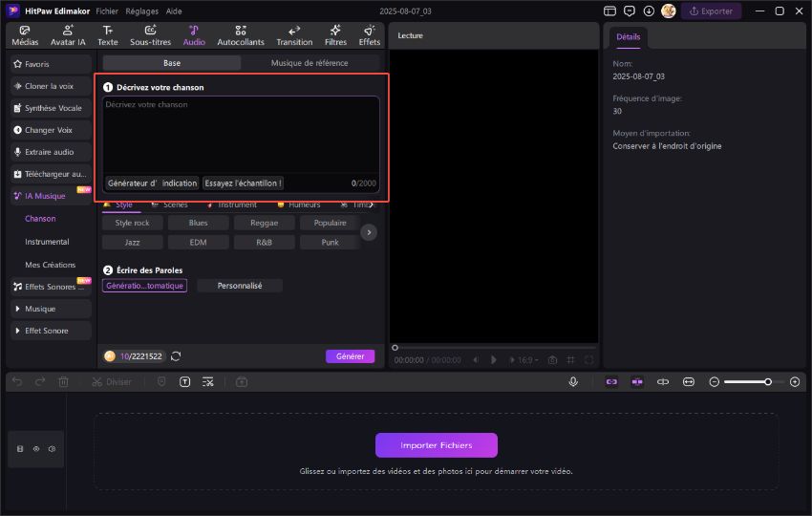812x516 pixels.
Task: Click the Générer button
Action: (x=350, y=356)
